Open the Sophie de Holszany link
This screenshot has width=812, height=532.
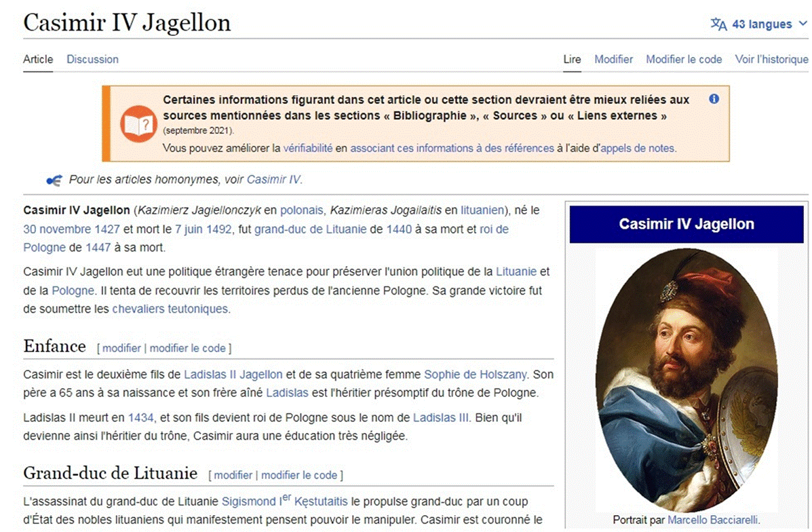(475, 375)
